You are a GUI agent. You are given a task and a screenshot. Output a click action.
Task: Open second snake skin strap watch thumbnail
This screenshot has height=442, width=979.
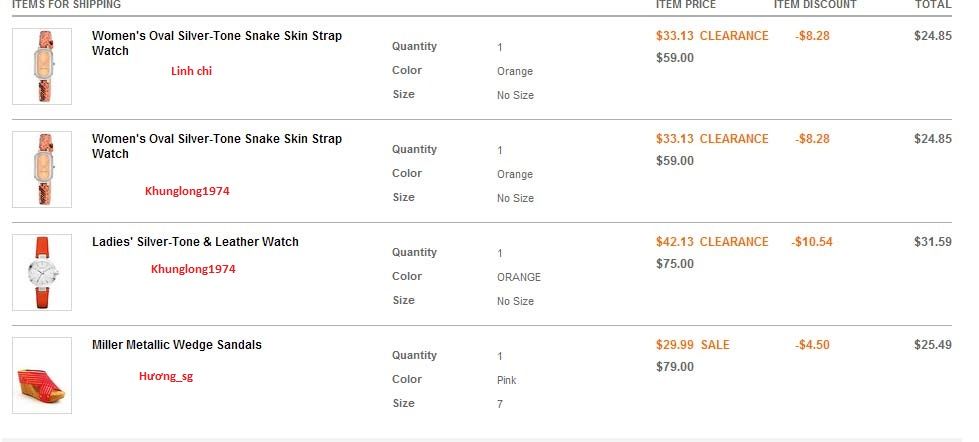point(42,169)
